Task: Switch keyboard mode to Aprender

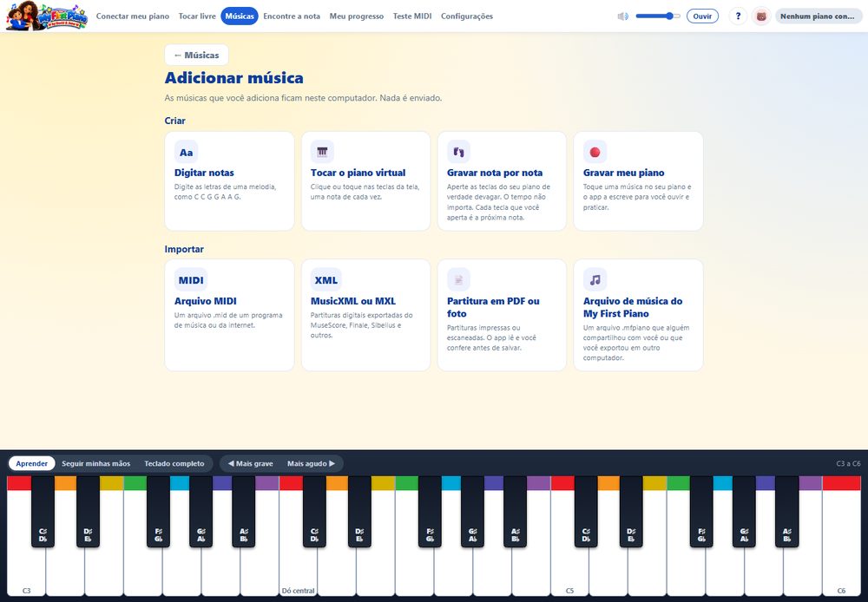Action: coord(31,464)
